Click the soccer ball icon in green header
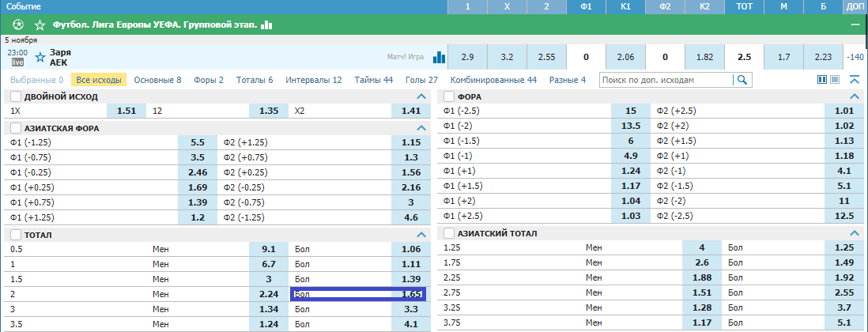Screen dimensions: 868x332 18,25
